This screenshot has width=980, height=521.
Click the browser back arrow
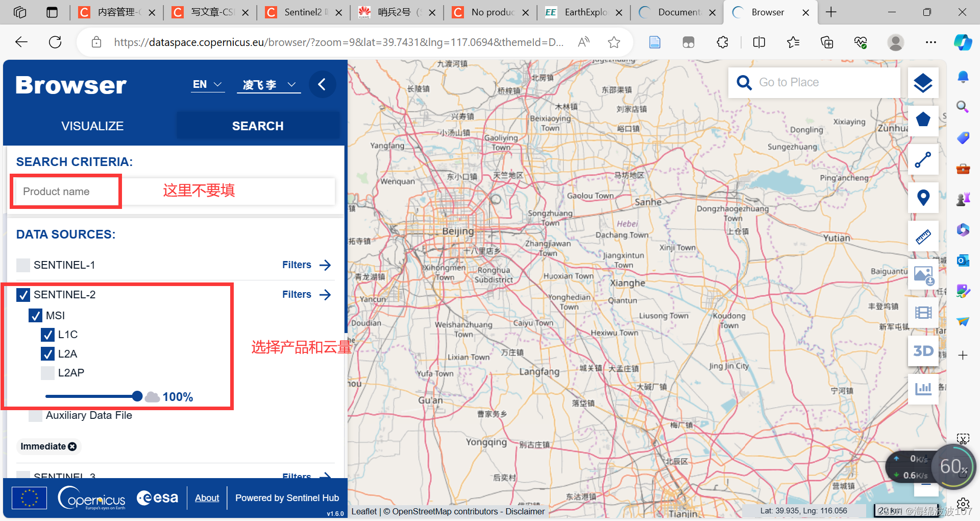click(x=21, y=42)
